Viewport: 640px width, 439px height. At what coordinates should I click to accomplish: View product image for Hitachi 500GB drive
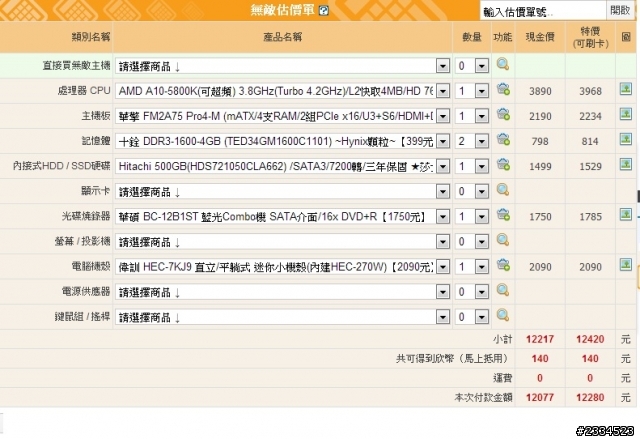[x=626, y=164]
